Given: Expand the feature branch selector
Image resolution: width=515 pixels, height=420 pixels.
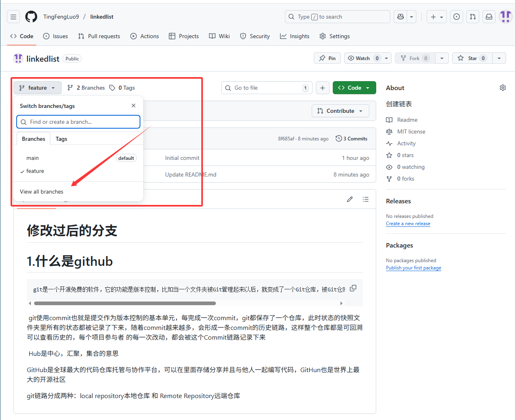Looking at the screenshot, I should [x=37, y=88].
